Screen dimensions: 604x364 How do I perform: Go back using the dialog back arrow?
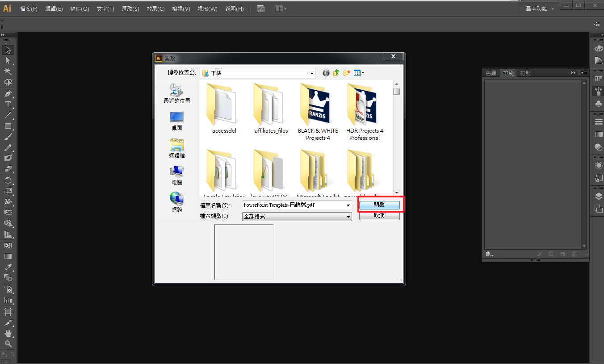click(326, 73)
